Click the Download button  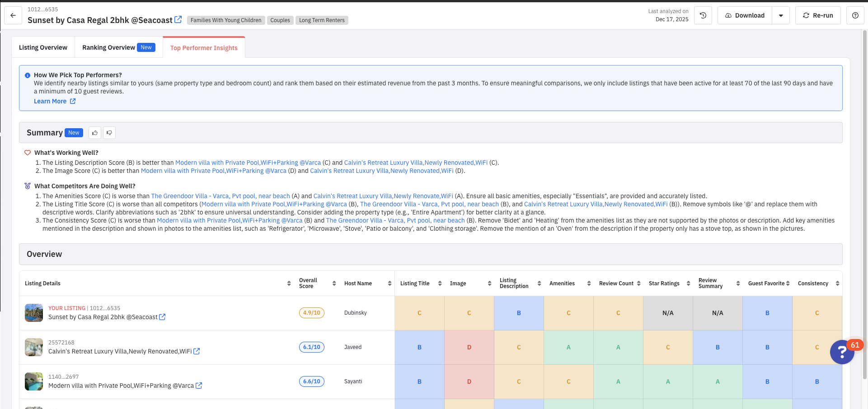[x=745, y=15]
